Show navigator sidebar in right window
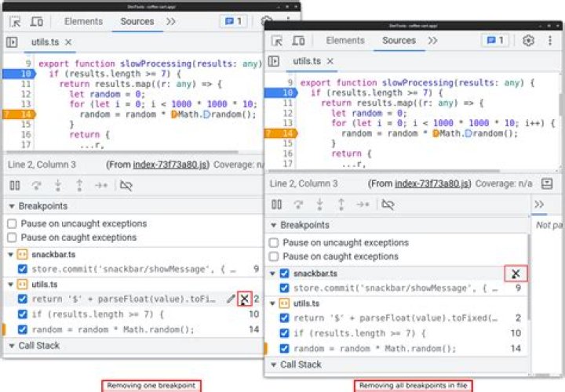565x392 pixels. 274,61
